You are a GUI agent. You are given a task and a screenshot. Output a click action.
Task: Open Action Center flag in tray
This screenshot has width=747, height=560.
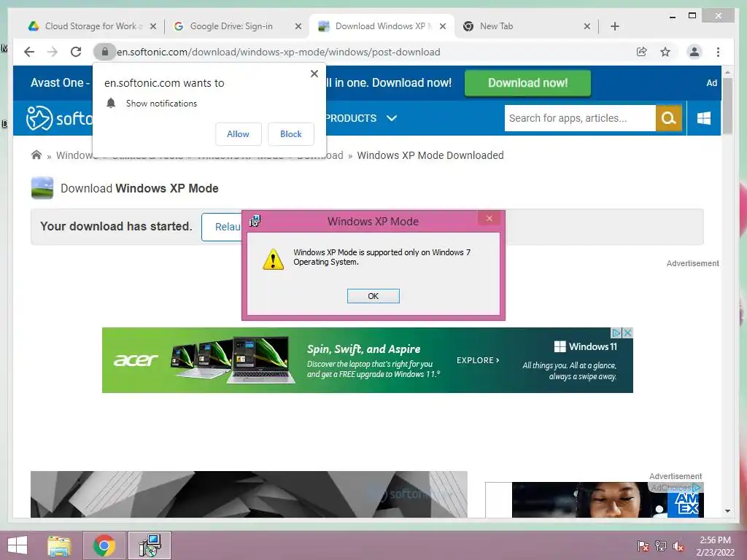[x=643, y=546]
